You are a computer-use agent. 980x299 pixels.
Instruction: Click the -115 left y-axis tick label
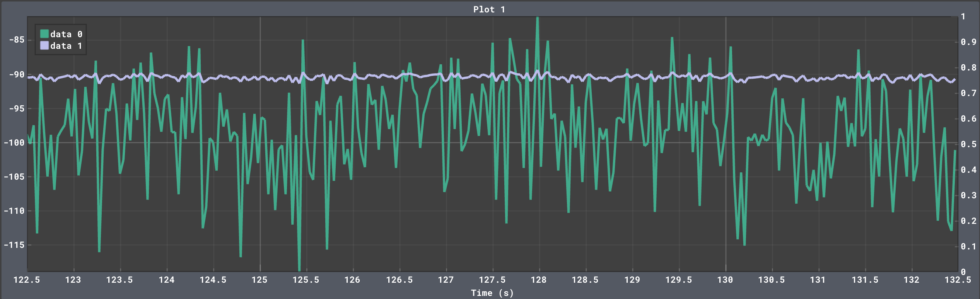tap(14, 245)
